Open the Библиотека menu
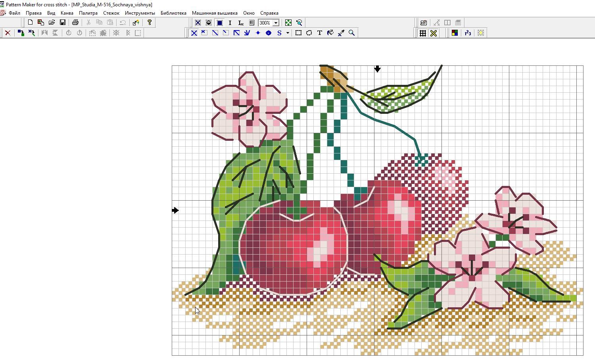The image size is (595, 364). (173, 13)
